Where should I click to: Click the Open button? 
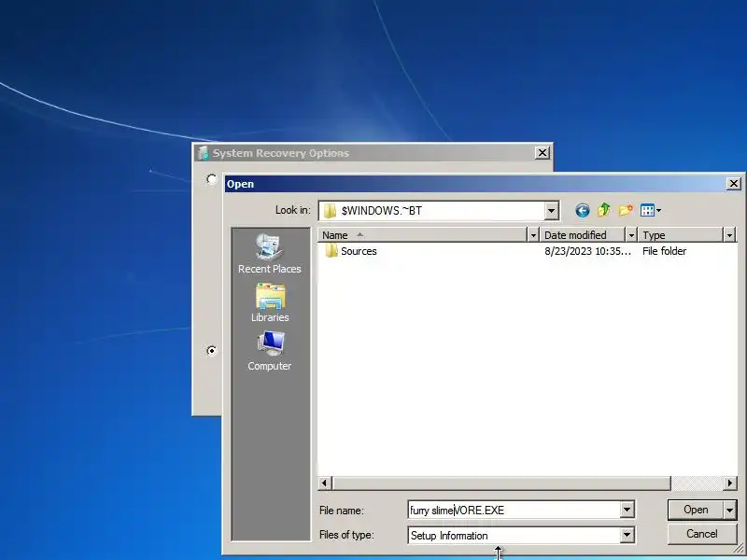(x=696, y=510)
